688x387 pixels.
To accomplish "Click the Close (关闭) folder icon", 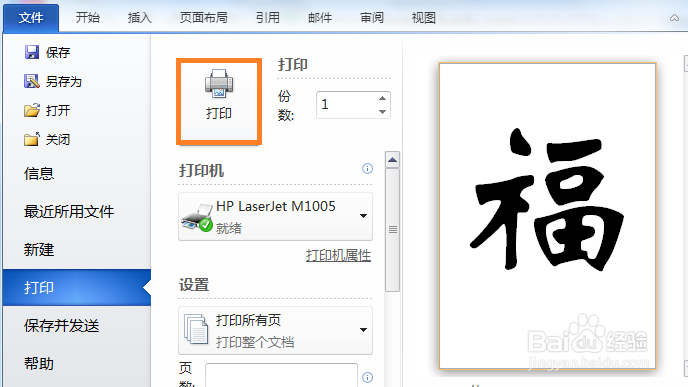I will (32, 140).
